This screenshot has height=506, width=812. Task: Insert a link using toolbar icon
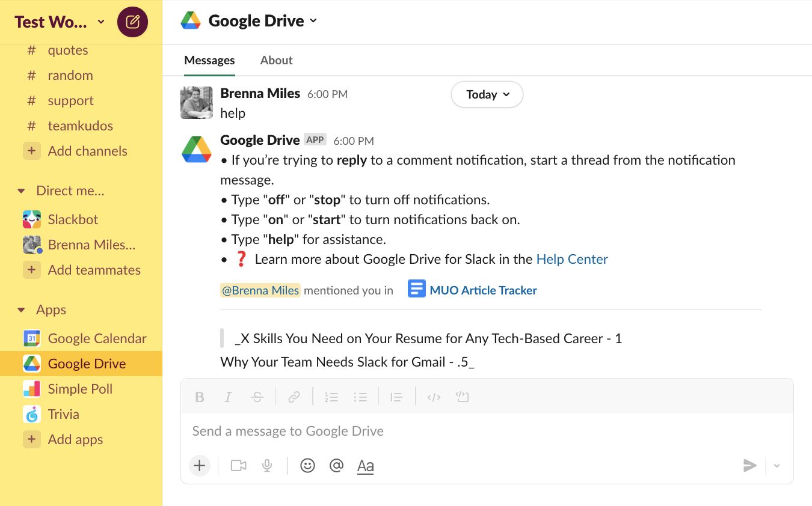(294, 397)
